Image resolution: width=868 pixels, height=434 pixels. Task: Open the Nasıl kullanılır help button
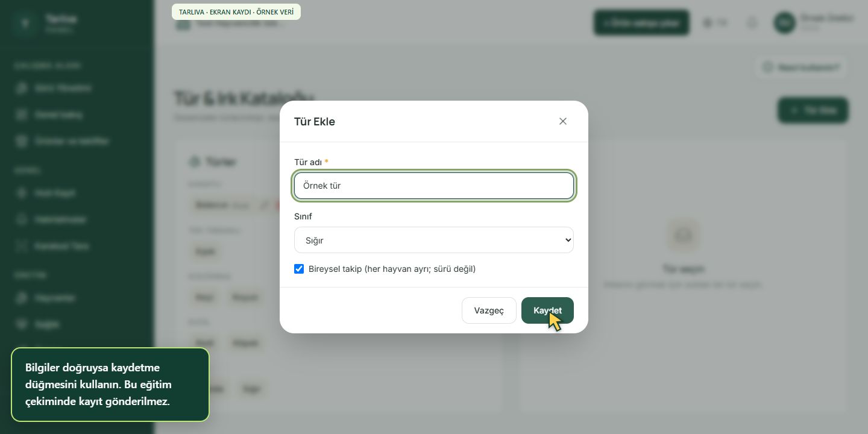tap(801, 68)
